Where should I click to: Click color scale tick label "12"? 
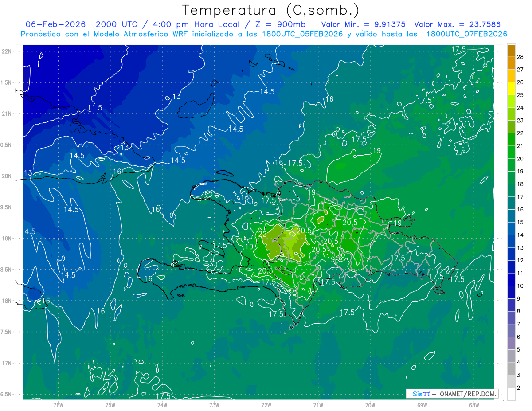(x=520, y=261)
